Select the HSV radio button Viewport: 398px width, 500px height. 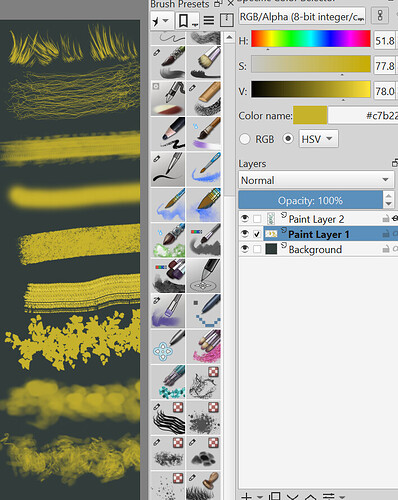tap(288, 139)
